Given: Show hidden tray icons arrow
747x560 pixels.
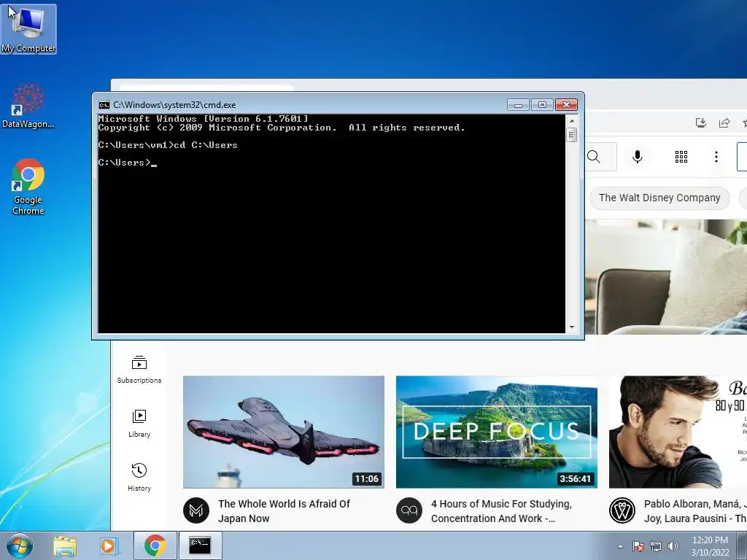Looking at the screenshot, I should pos(620,546).
